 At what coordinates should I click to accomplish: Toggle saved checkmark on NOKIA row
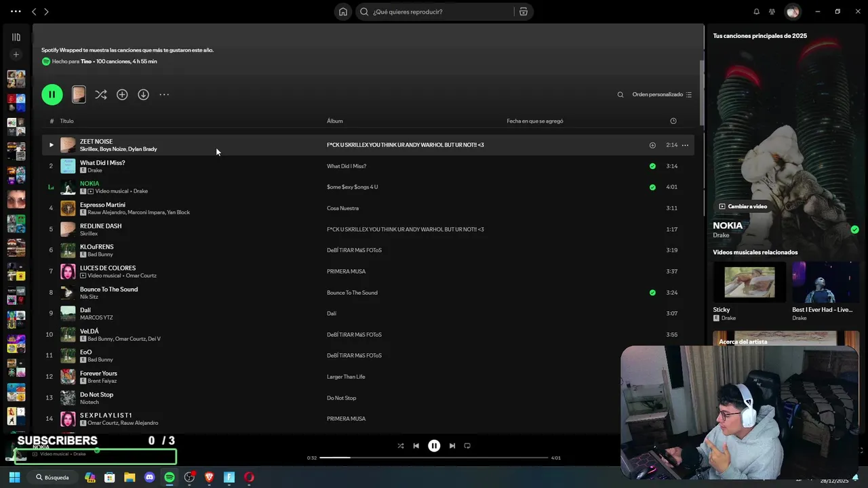click(652, 187)
